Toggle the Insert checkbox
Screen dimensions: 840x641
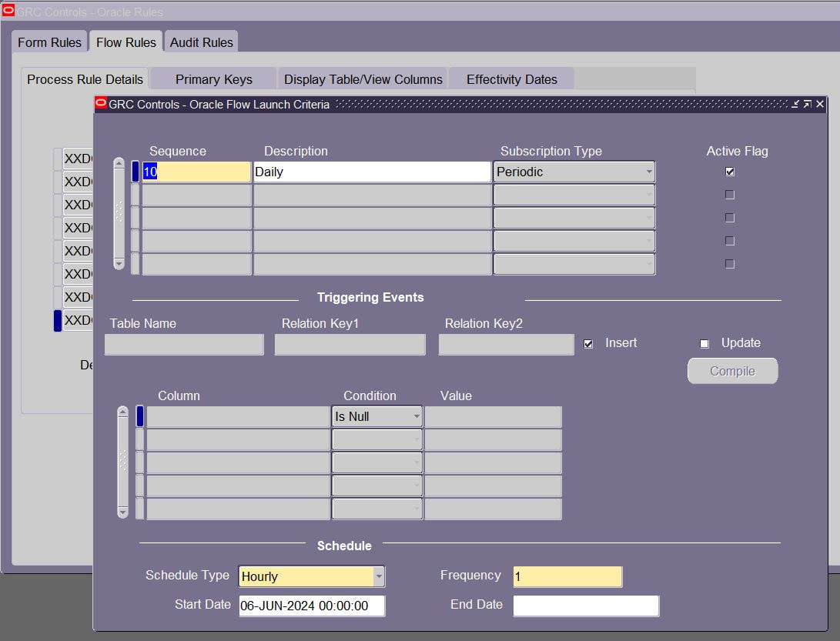point(588,344)
